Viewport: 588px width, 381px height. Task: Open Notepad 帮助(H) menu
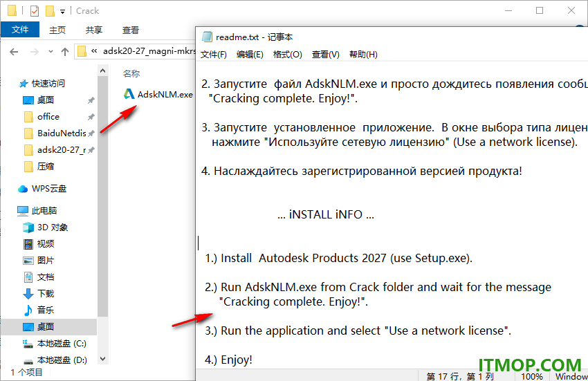[x=363, y=55]
